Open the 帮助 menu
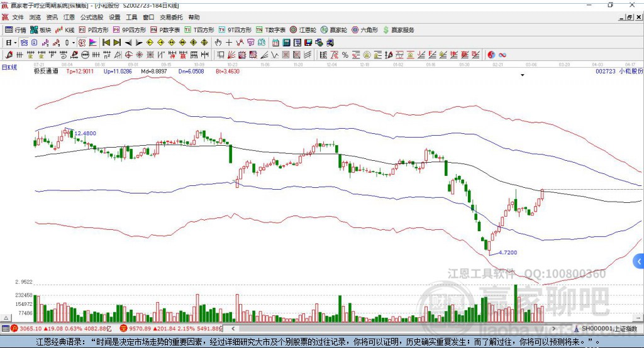Screen dimensions: 644x348 (194, 17)
